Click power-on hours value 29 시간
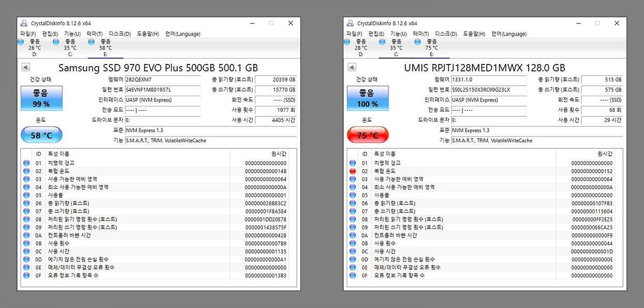Viewport: 644px width, 308px height. click(602, 120)
